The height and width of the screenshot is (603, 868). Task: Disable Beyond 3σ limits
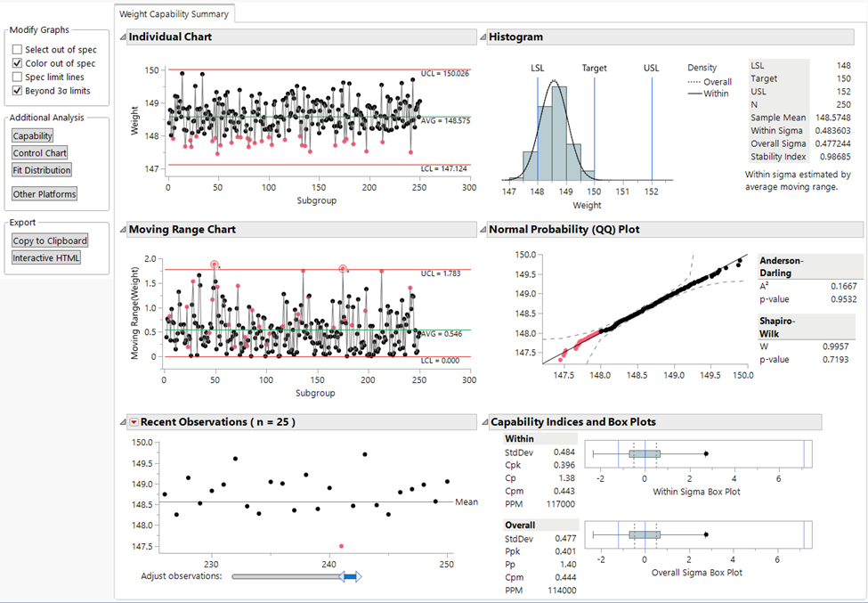(16, 90)
